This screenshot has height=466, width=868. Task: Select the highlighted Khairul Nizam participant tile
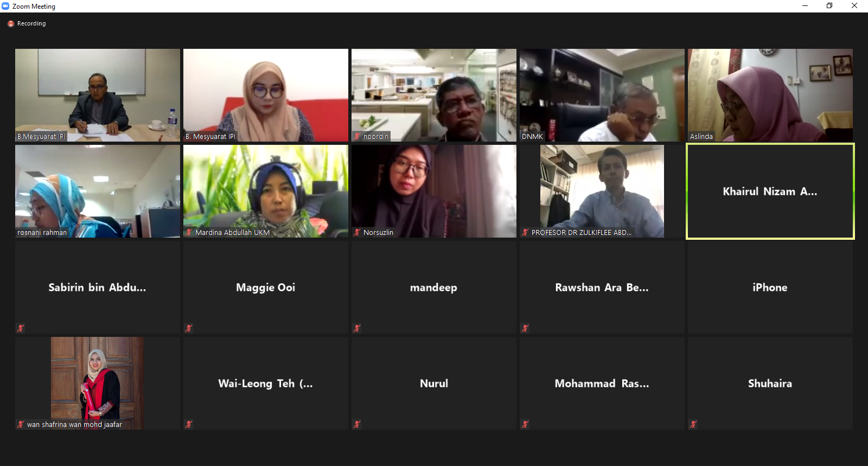770,191
